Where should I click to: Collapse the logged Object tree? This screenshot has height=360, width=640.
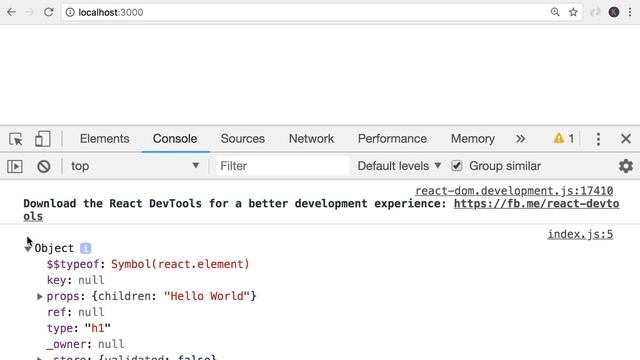[x=28, y=248]
